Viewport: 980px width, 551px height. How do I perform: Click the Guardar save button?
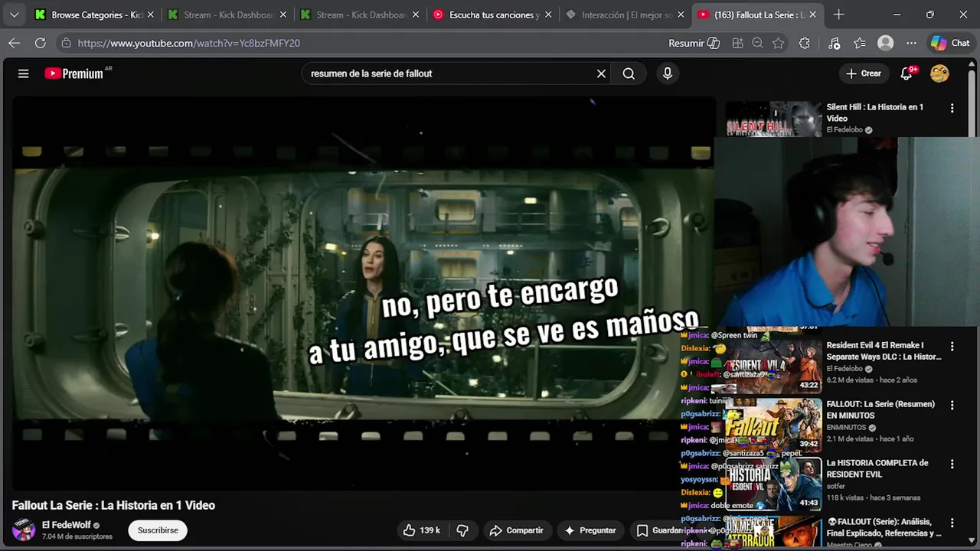click(660, 530)
